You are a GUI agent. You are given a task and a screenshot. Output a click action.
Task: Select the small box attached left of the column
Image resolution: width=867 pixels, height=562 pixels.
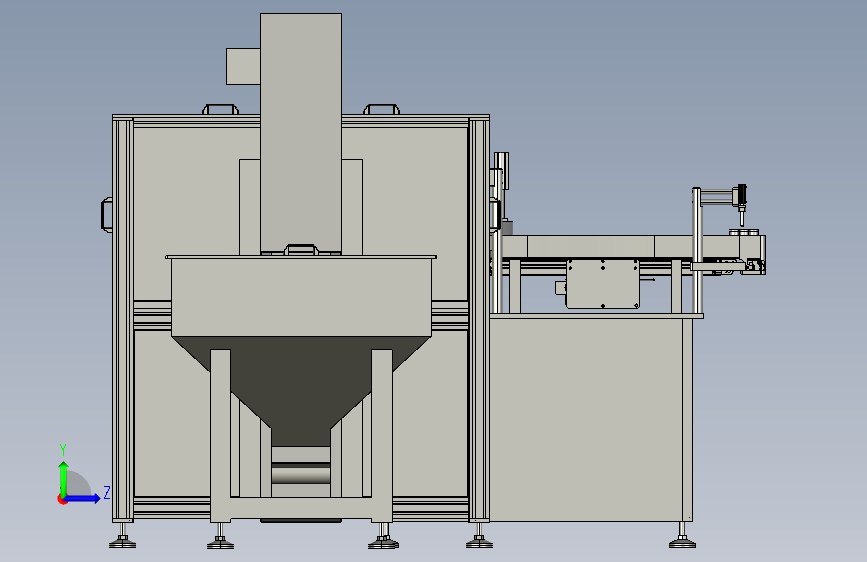[x=243, y=66]
